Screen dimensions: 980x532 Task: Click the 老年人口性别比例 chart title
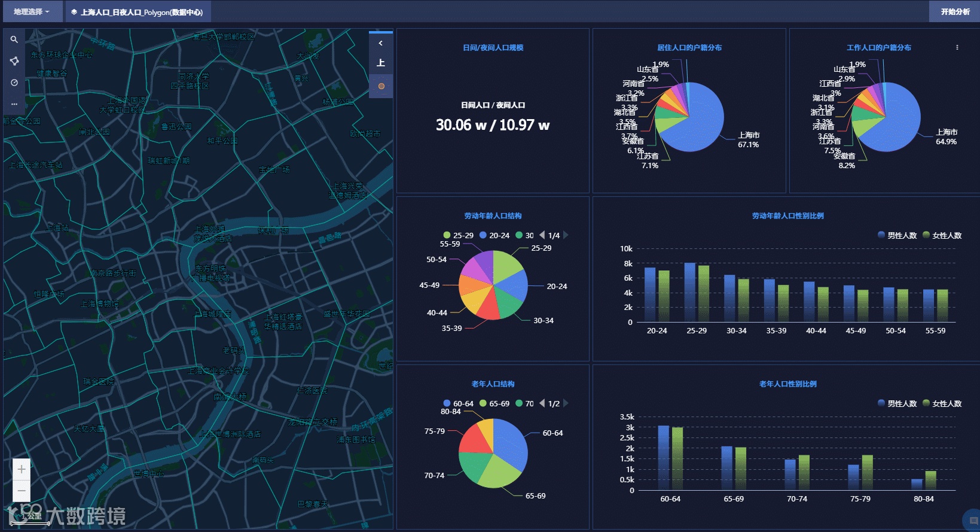pos(787,384)
